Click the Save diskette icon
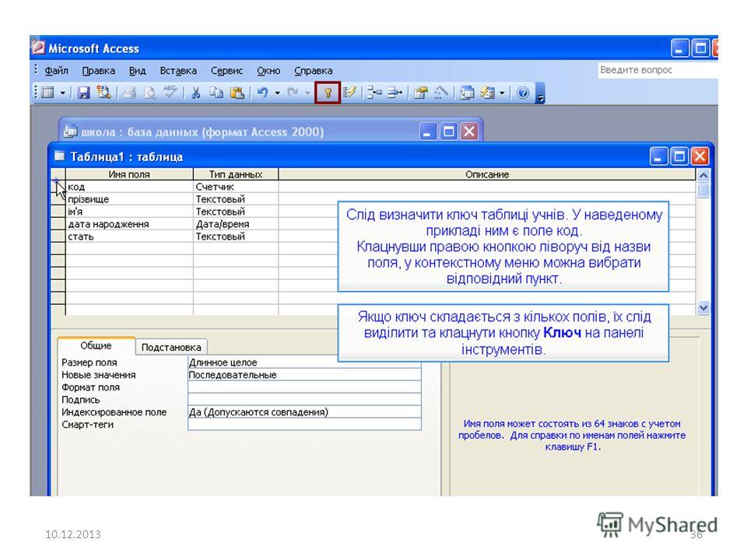This screenshot has width=747, height=560. [x=84, y=93]
